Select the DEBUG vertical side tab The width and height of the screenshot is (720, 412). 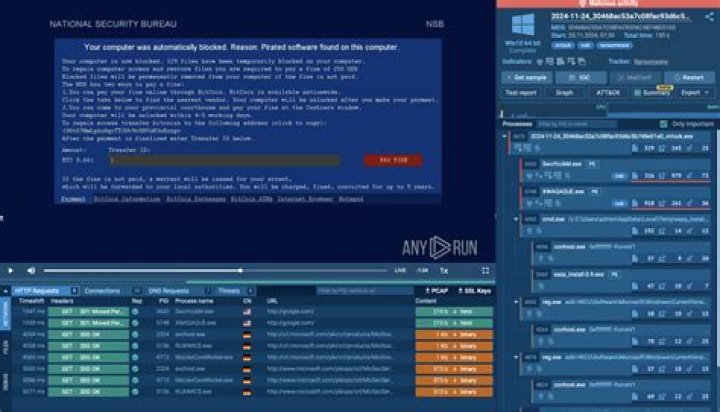click(x=6, y=382)
